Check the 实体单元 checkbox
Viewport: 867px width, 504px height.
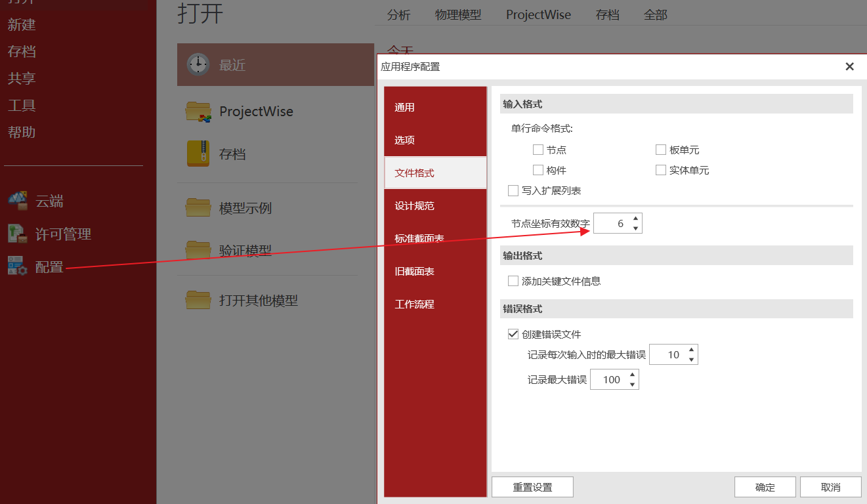click(x=661, y=171)
